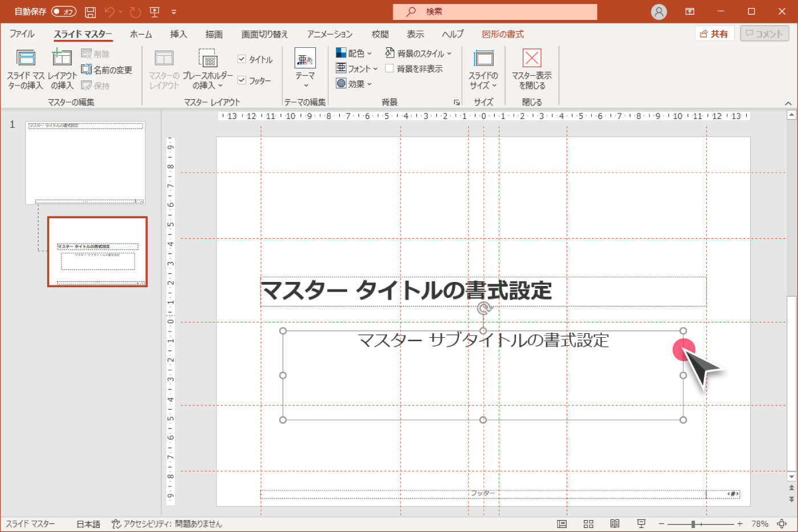Enable hide background graphics (背景を非表示)

(389, 68)
